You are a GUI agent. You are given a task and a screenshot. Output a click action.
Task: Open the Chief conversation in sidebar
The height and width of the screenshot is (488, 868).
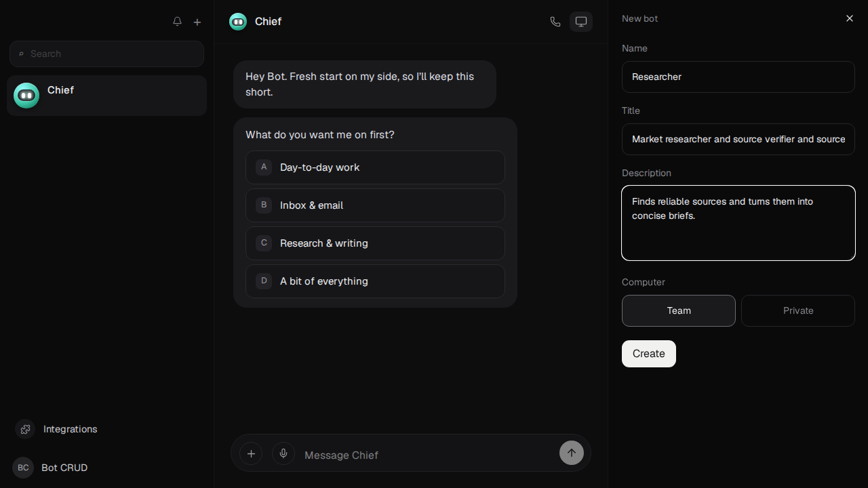point(106,96)
